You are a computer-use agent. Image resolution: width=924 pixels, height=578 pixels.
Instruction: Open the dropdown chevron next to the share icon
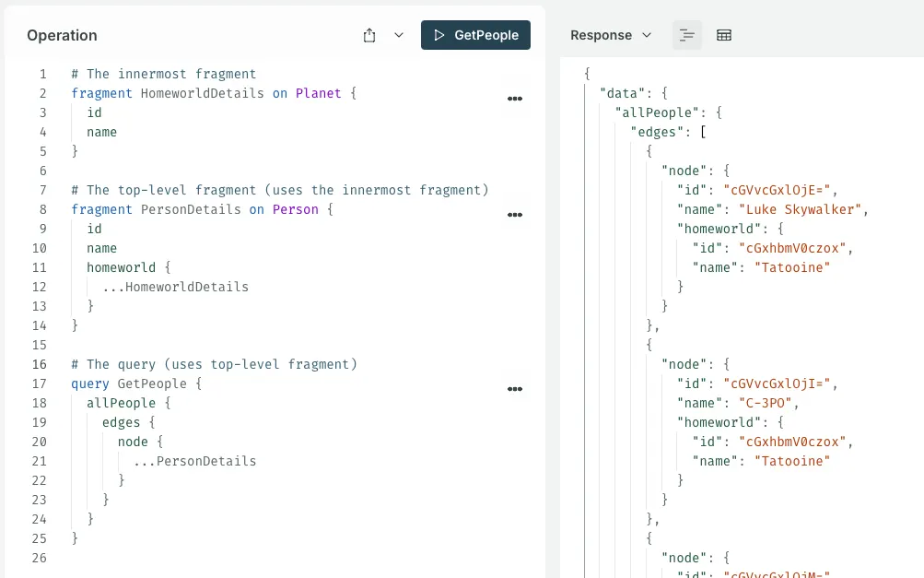tap(398, 34)
